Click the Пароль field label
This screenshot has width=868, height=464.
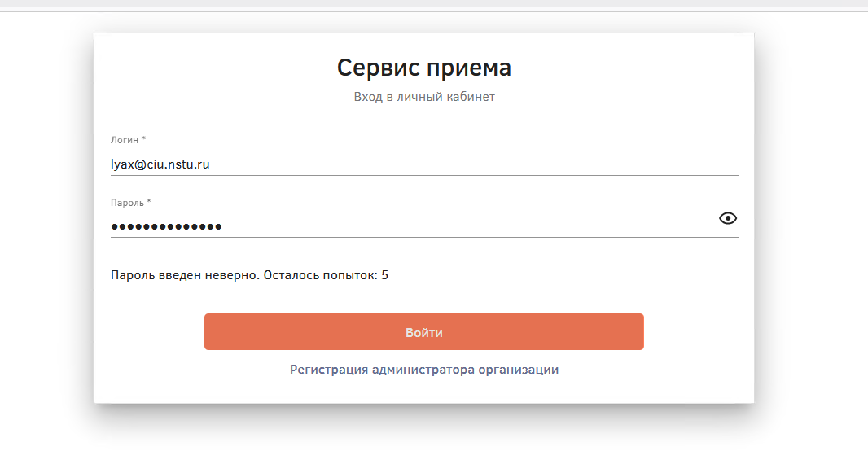coord(127,203)
